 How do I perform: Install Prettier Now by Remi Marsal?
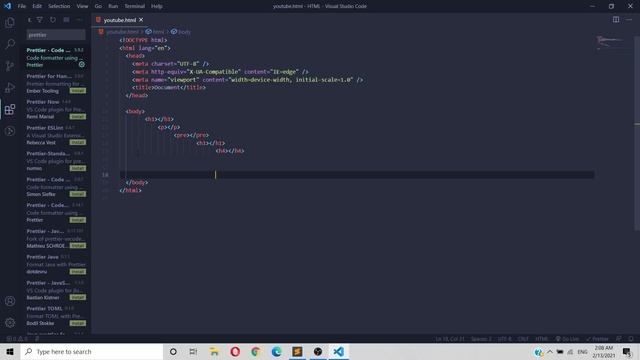click(x=78, y=116)
